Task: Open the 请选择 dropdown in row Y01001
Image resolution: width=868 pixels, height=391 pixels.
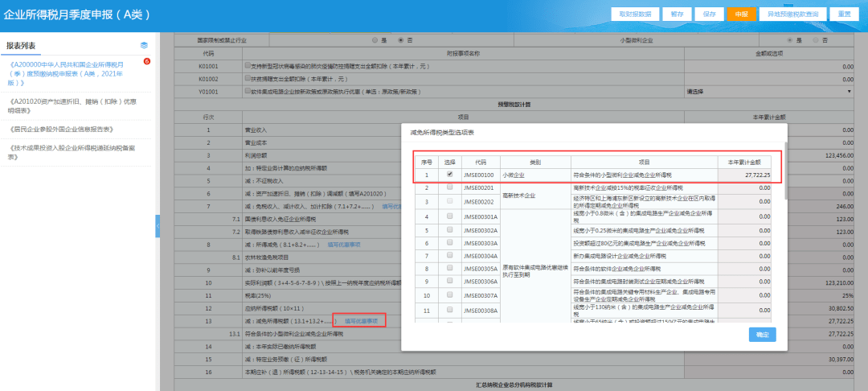Action: [769, 92]
